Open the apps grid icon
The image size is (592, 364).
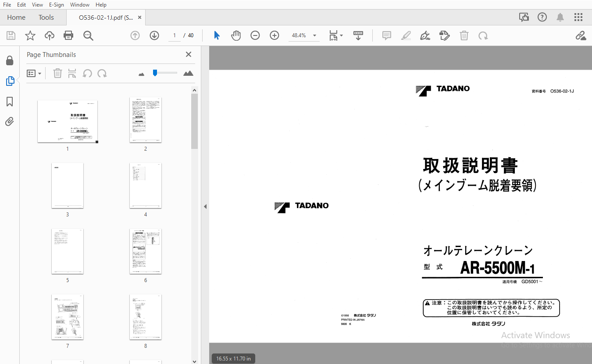tap(578, 18)
